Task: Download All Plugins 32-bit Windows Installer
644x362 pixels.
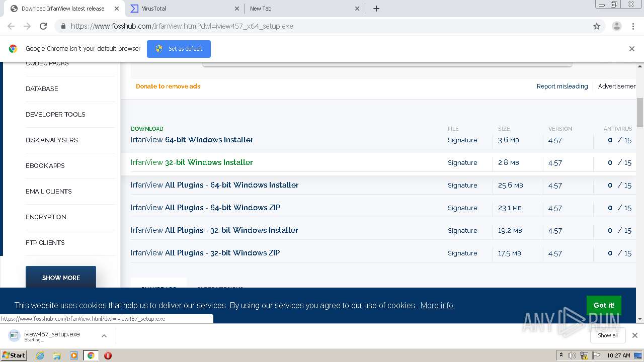Action: [214, 230]
